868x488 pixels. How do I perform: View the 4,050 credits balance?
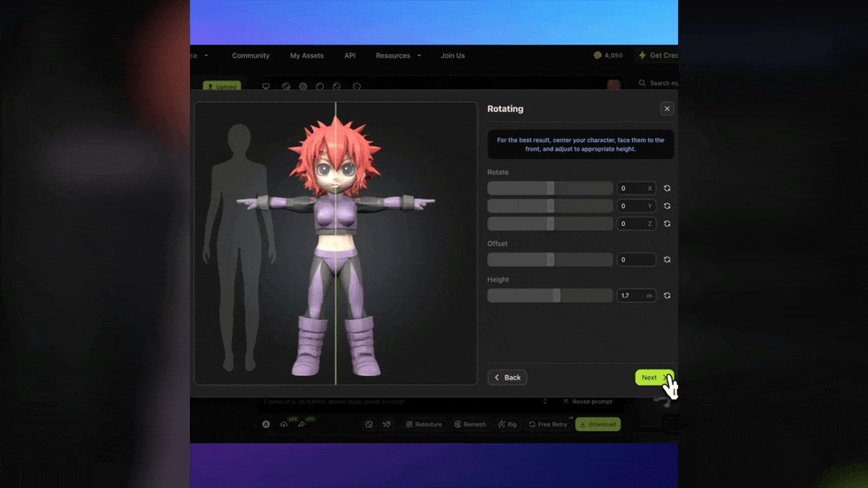point(608,55)
